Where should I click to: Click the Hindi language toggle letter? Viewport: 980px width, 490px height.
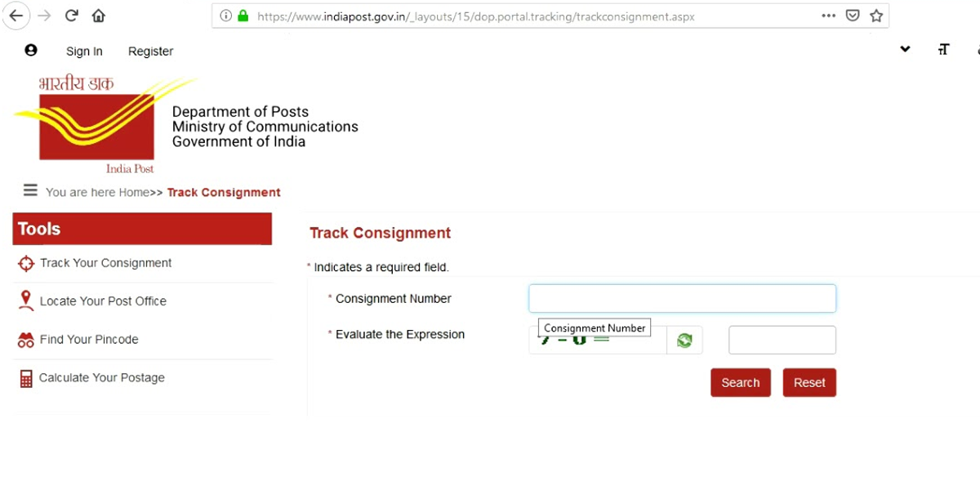943,50
